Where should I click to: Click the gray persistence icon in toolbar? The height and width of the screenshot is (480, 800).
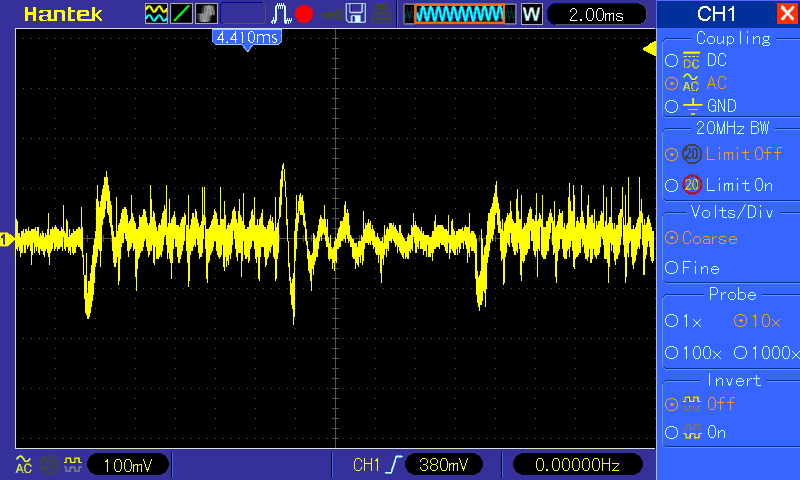point(206,14)
